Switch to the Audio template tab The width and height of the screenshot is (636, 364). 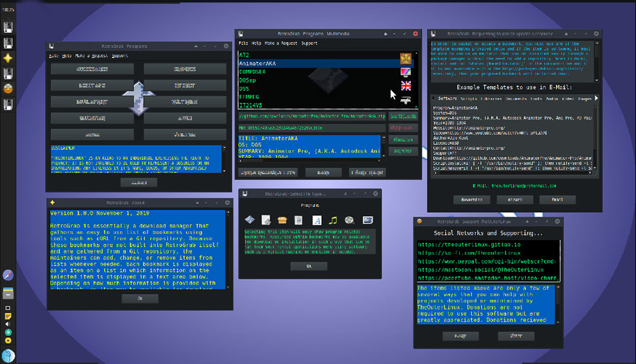pyautogui.click(x=551, y=98)
